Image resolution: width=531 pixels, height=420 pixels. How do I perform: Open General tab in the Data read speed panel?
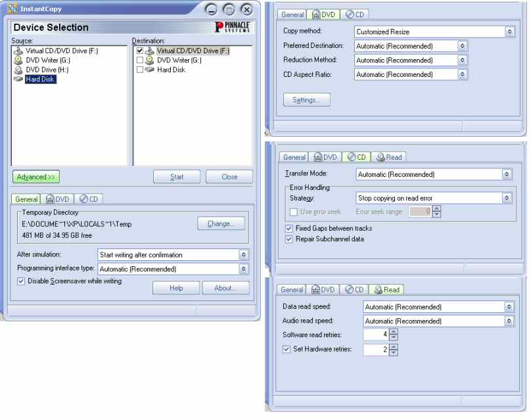292,290
